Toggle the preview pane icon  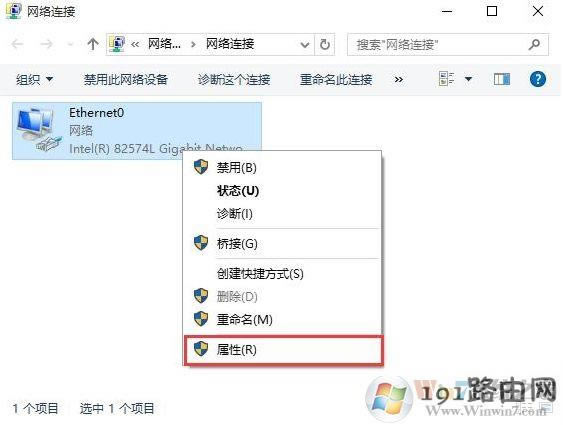501,79
